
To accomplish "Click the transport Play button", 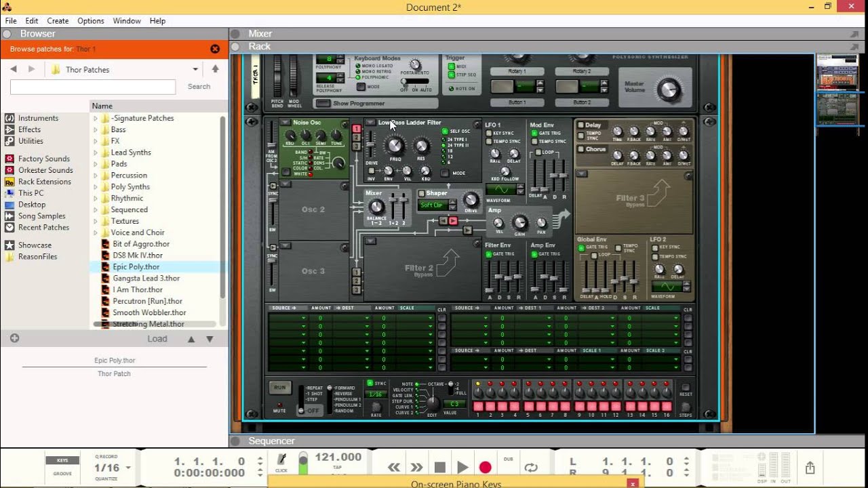I will [x=462, y=467].
